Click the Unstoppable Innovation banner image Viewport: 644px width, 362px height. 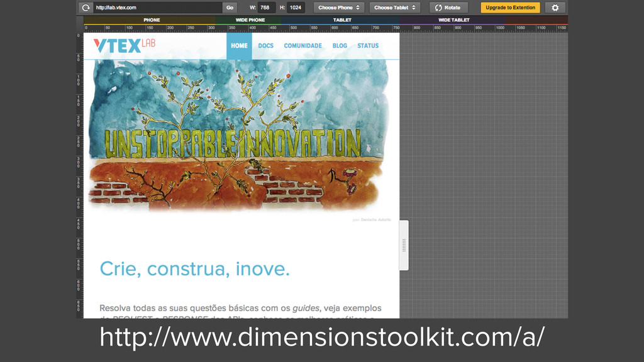click(238, 136)
